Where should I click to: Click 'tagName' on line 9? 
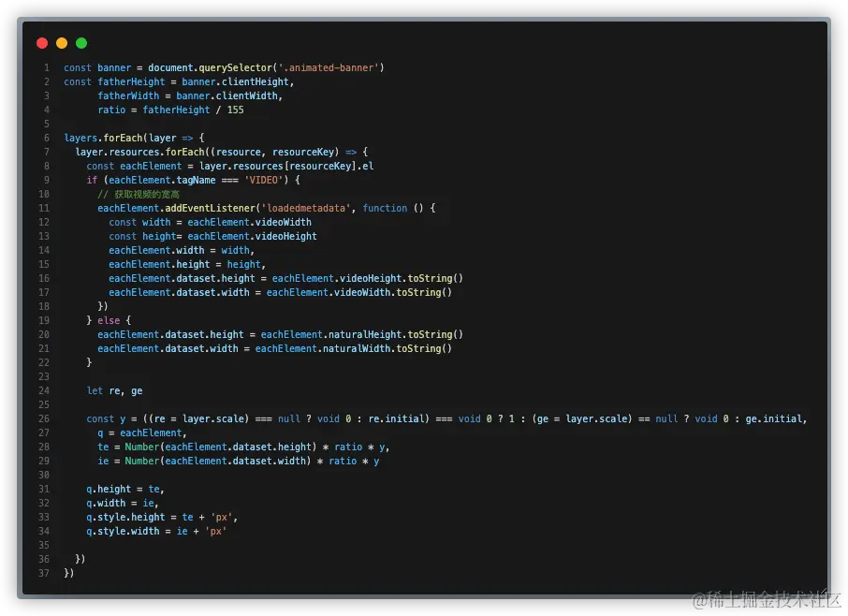[196, 180]
